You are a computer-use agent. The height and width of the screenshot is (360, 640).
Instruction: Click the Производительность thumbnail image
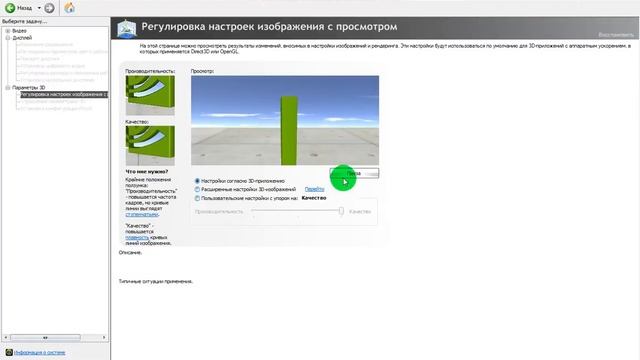(150, 95)
